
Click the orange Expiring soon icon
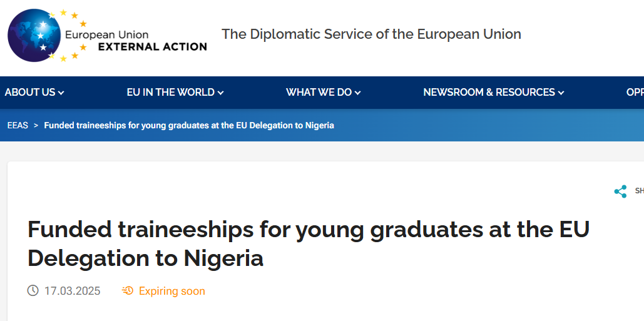tap(128, 291)
